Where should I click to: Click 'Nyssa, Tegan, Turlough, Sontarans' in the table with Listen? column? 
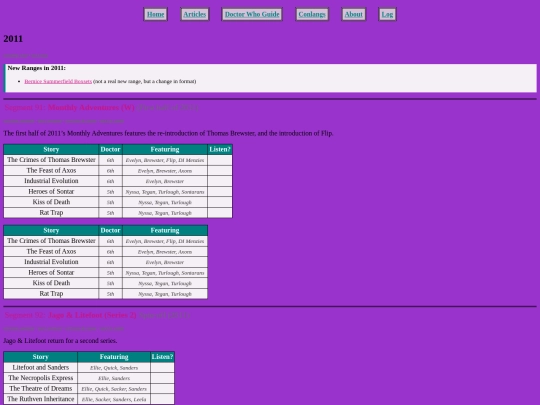click(165, 192)
